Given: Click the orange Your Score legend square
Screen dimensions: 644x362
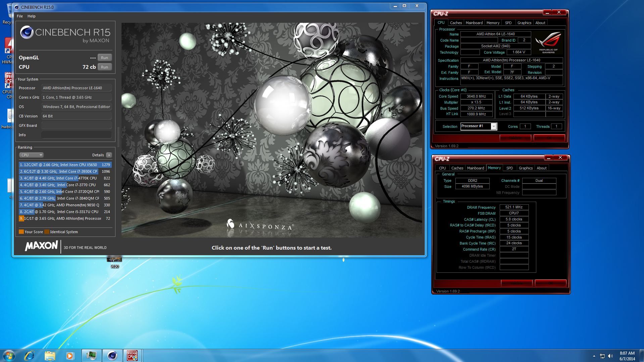Looking at the screenshot, I should pyautogui.click(x=21, y=232).
